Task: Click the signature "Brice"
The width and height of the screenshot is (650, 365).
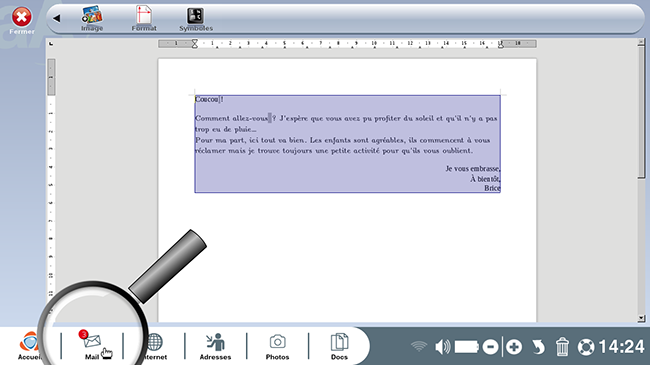Action: [492, 188]
